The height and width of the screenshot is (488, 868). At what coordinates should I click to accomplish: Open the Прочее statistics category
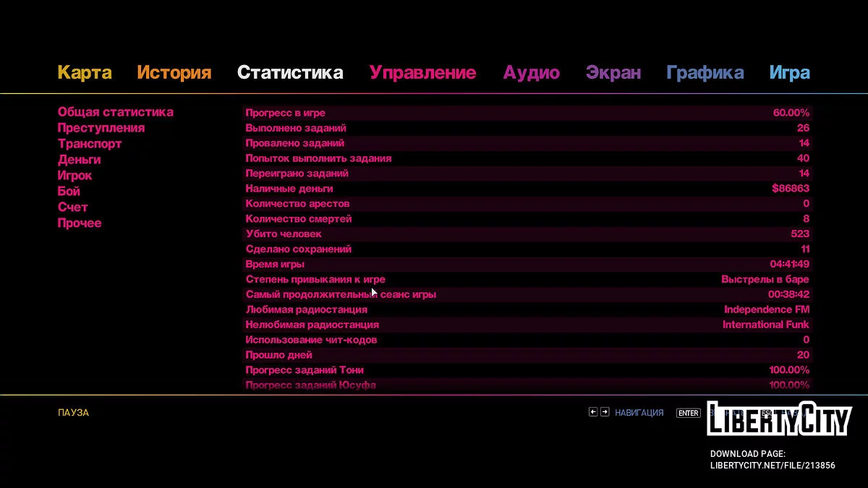tap(80, 223)
